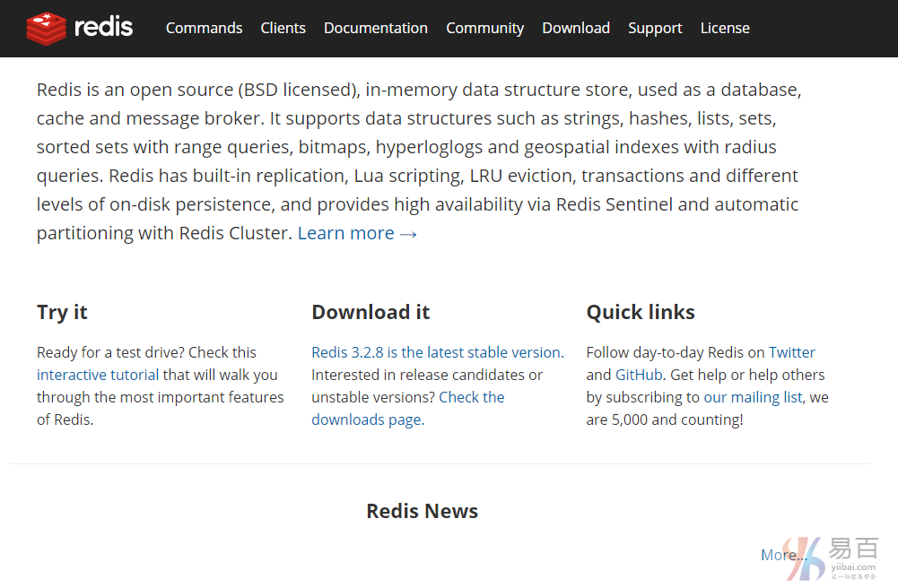The image size is (898, 588).
Task: Go to the Clients page
Action: click(283, 29)
